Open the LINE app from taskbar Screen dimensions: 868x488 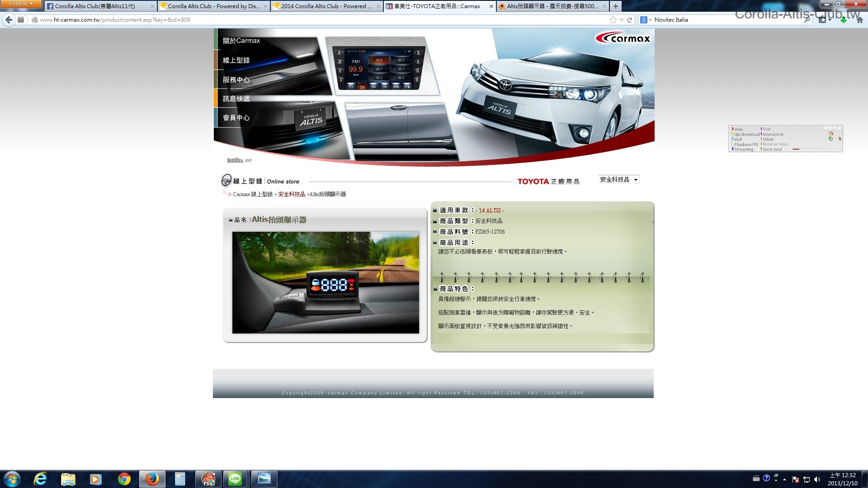pyautogui.click(x=236, y=479)
